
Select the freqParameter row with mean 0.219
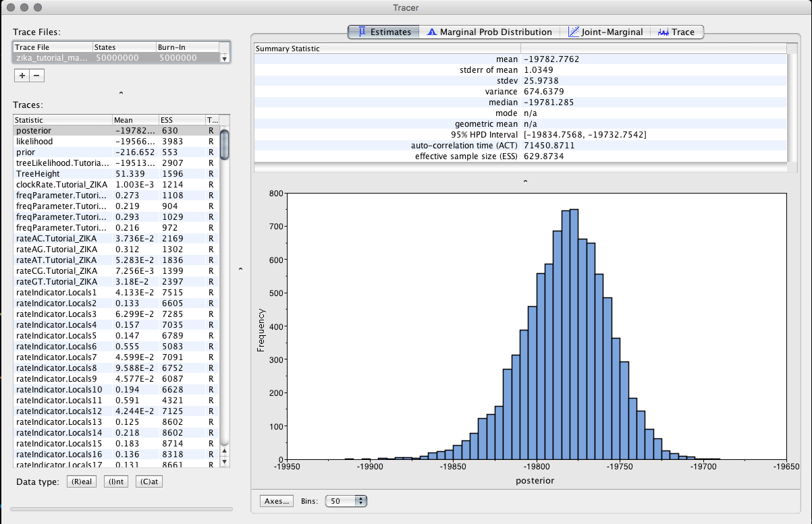pyautogui.click(x=117, y=206)
